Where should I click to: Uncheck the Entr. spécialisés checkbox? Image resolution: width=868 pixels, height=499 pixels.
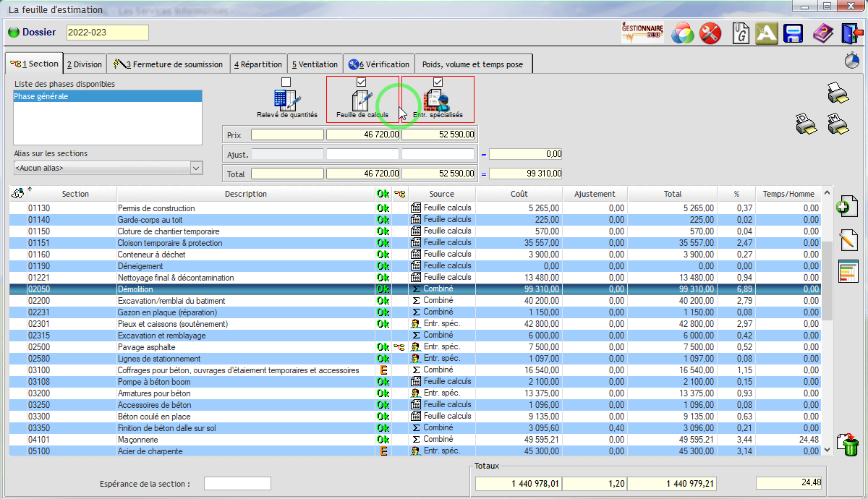438,82
